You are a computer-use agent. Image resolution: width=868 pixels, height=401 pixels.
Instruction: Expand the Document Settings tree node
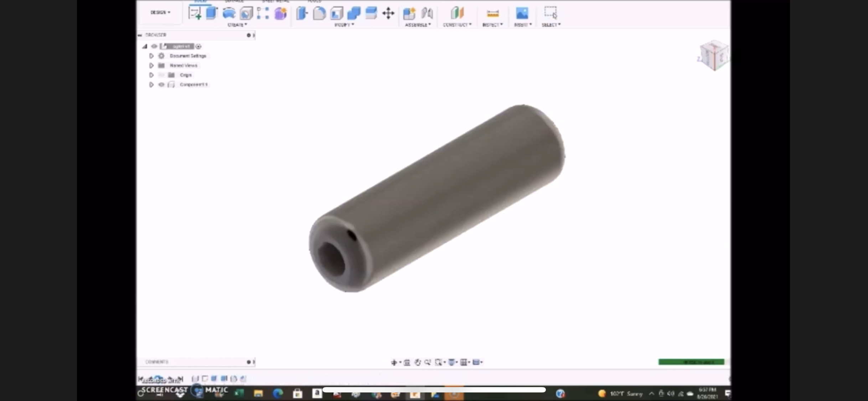pyautogui.click(x=151, y=56)
